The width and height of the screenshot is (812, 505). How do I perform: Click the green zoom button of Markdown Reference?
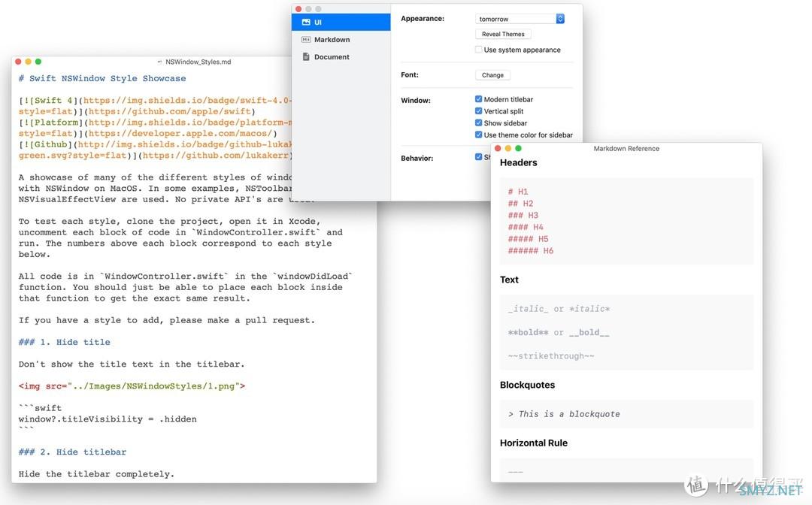pyautogui.click(x=518, y=149)
